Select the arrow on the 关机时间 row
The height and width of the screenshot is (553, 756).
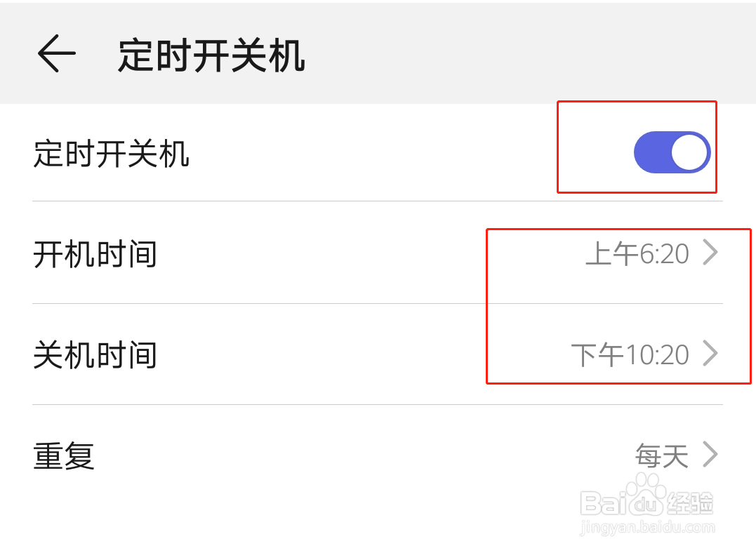pos(711,355)
